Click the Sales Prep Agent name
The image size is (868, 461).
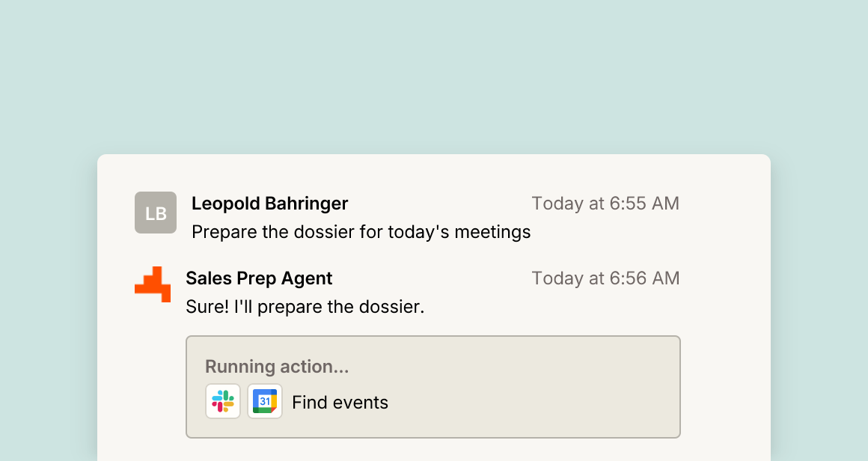[259, 278]
